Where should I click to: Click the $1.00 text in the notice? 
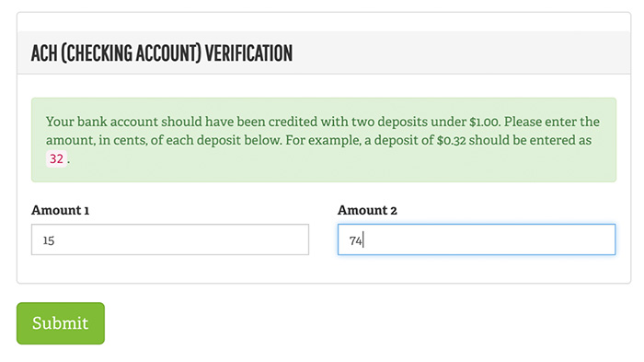(x=484, y=122)
